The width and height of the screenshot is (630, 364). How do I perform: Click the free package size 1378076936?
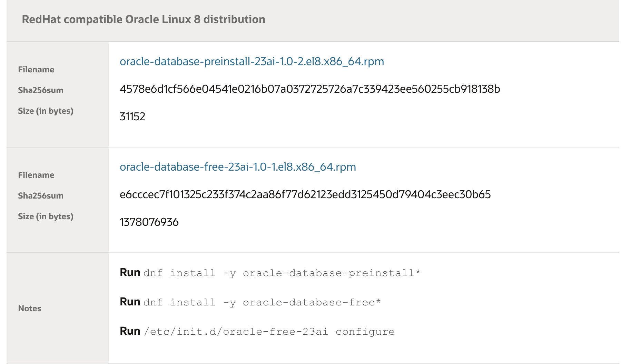[x=149, y=222]
